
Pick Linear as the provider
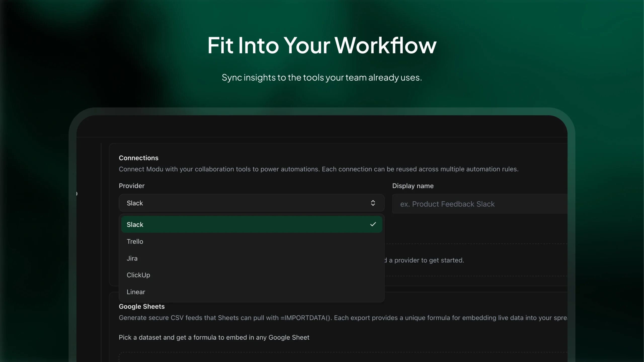(136, 292)
